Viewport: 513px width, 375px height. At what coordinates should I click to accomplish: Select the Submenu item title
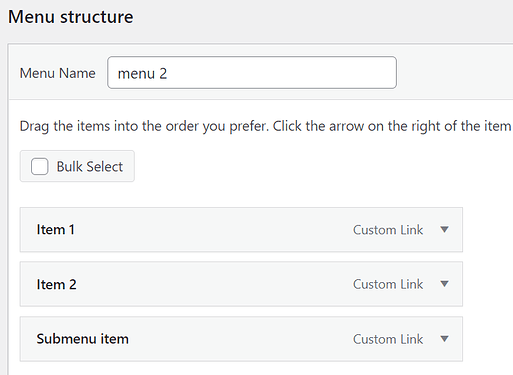[x=83, y=339]
